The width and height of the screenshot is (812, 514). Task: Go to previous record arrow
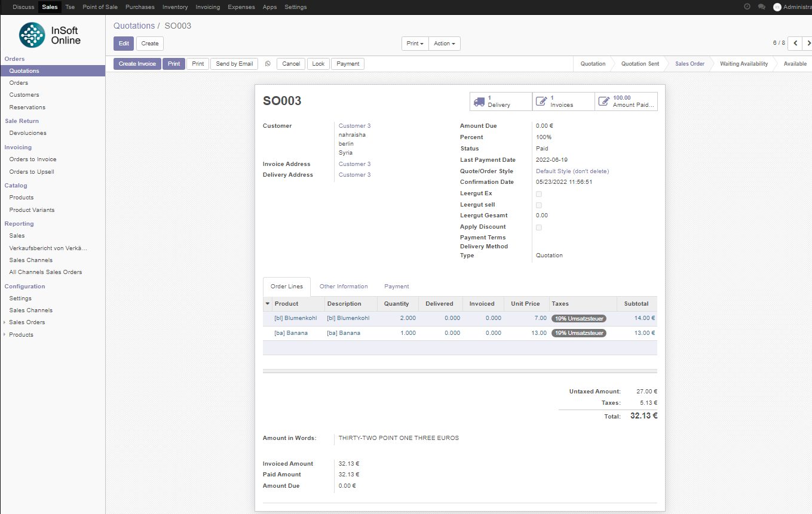(x=795, y=43)
